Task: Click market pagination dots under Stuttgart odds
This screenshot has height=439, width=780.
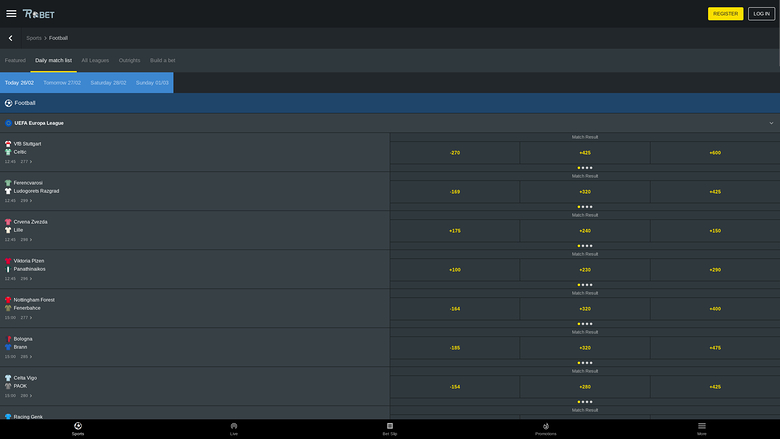Action: (585, 168)
